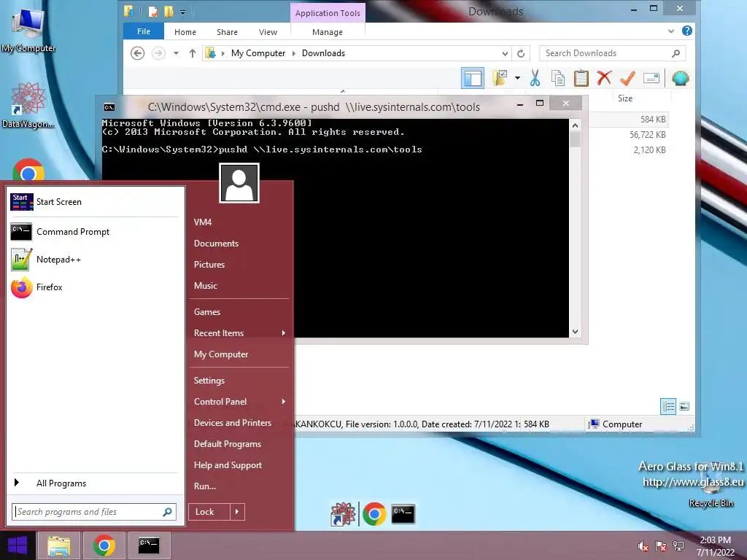Screen dimensions: 747x560
Task: Click the Size column header
Action: 625,98
